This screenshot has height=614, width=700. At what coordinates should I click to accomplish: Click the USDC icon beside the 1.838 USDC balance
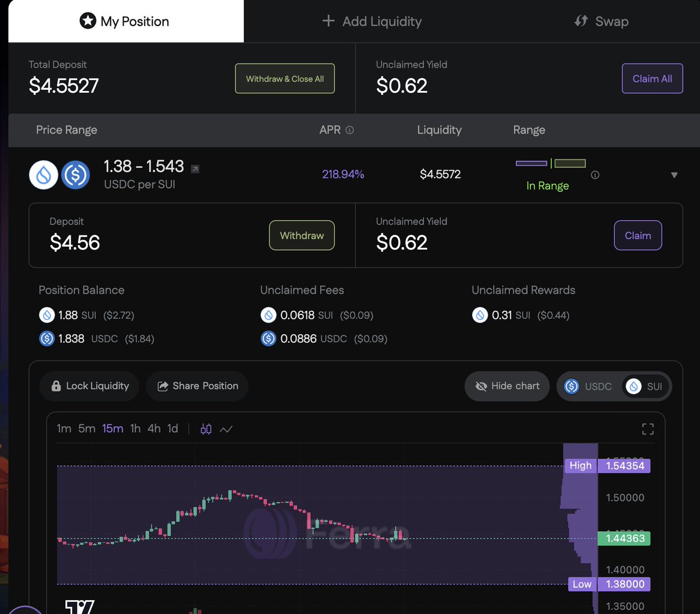(47, 339)
